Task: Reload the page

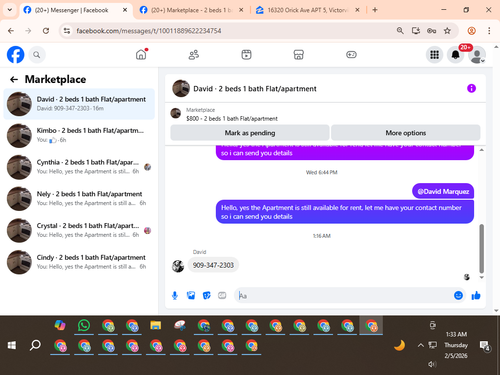Action: click(x=46, y=31)
